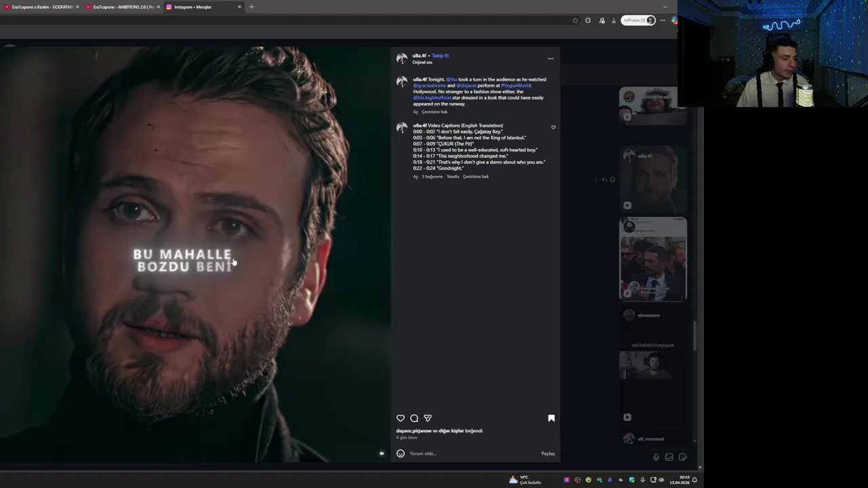
Task: Click the browser refresh icon in toolbar
Action: point(588,20)
